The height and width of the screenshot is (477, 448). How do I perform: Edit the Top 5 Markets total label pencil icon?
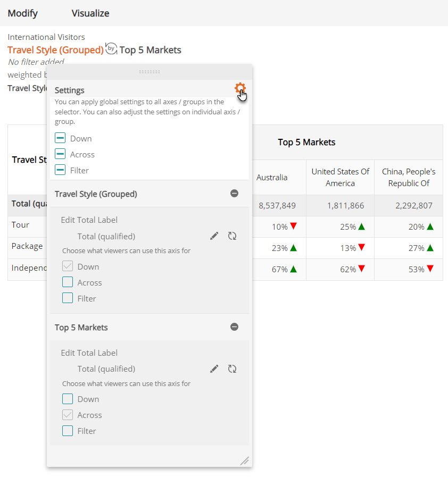point(214,369)
